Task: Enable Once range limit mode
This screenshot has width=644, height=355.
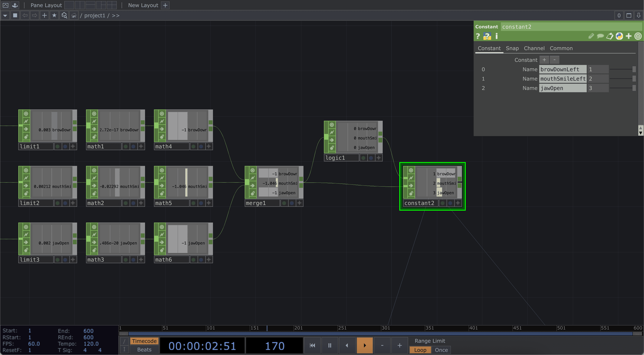Action: tap(441, 350)
